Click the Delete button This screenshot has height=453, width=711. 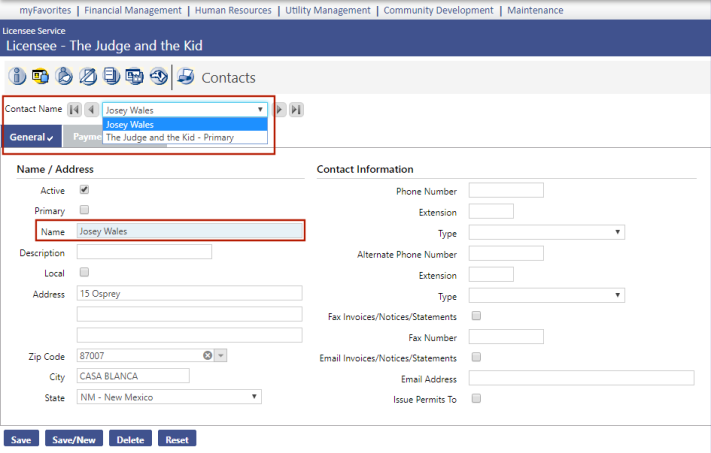129,439
